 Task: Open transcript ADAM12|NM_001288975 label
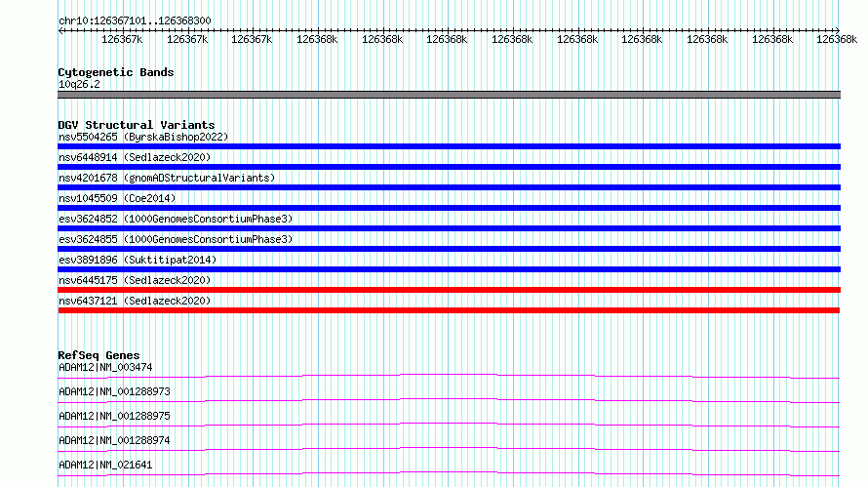[x=114, y=416]
